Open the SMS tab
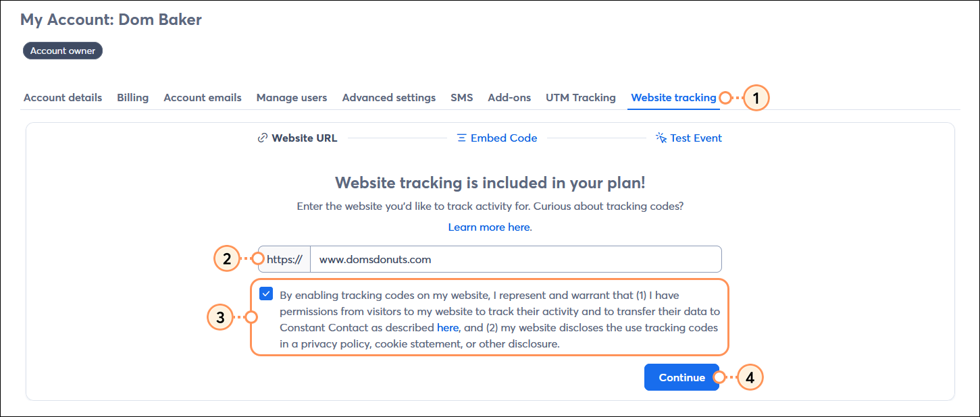 (x=461, y=97)
